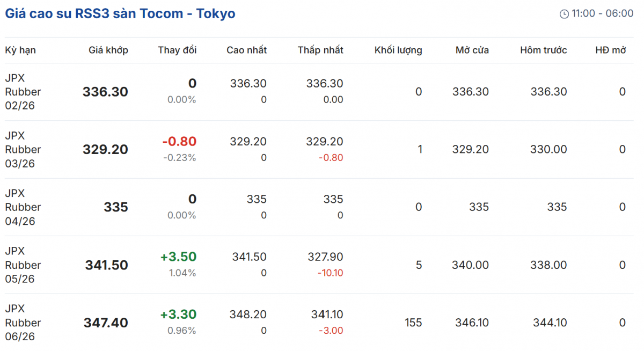Click the Kỳ hạn column header
This screenshot has height=351, width=644.
tap(20, 50)
